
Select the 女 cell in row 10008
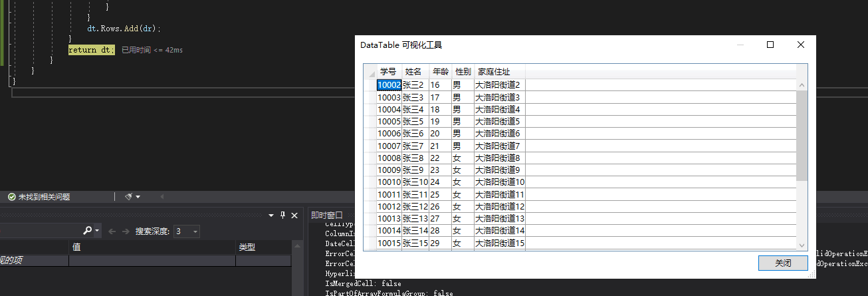point(463,158)
